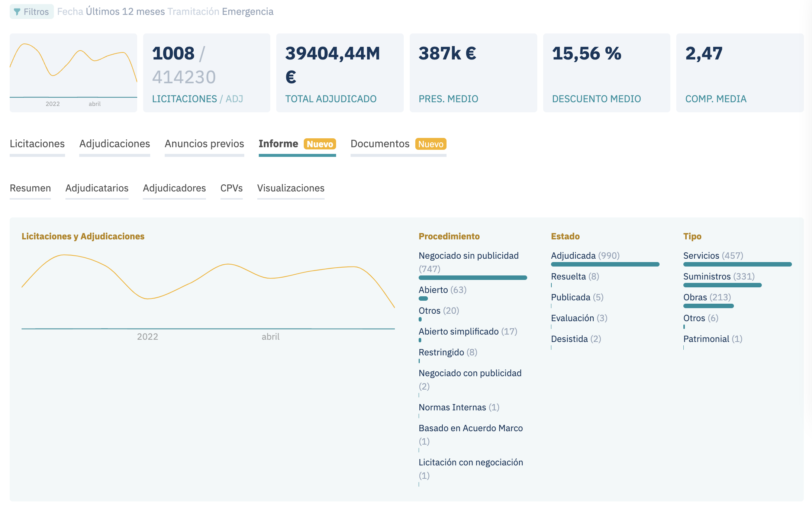Click the funnel icon in Filtros
Image resolution: width=812 pixels, height=510 pixels.
17,12
